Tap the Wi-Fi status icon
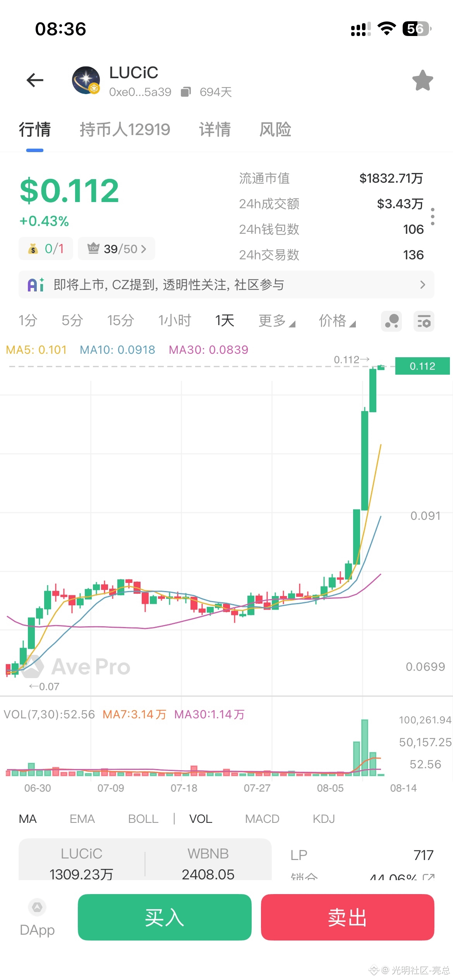Screen dimensions: 453x980 click(386, 29)
